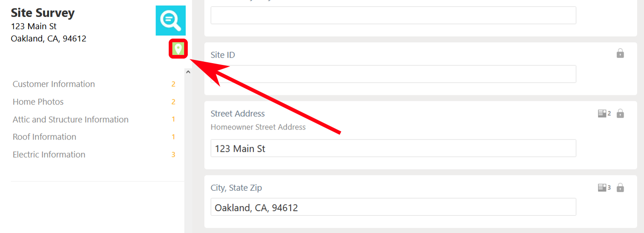This screenshot has height=233, width=644.
Task: Focus the City, State Zip field
Action: click(393, 207)
